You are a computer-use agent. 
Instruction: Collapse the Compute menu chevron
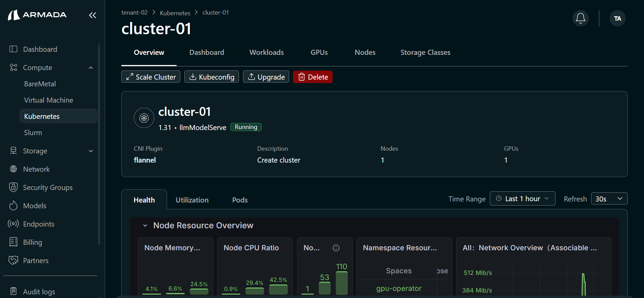tap(91, 68)
